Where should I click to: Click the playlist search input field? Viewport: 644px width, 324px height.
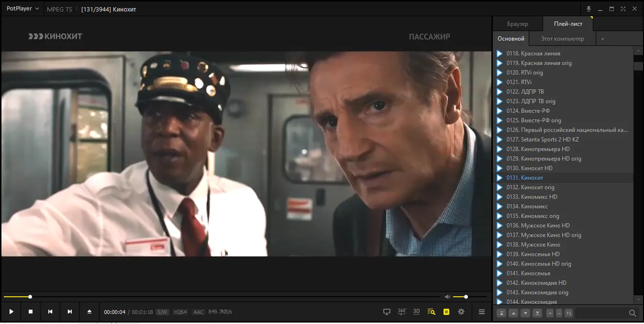(x=601, y=313)
